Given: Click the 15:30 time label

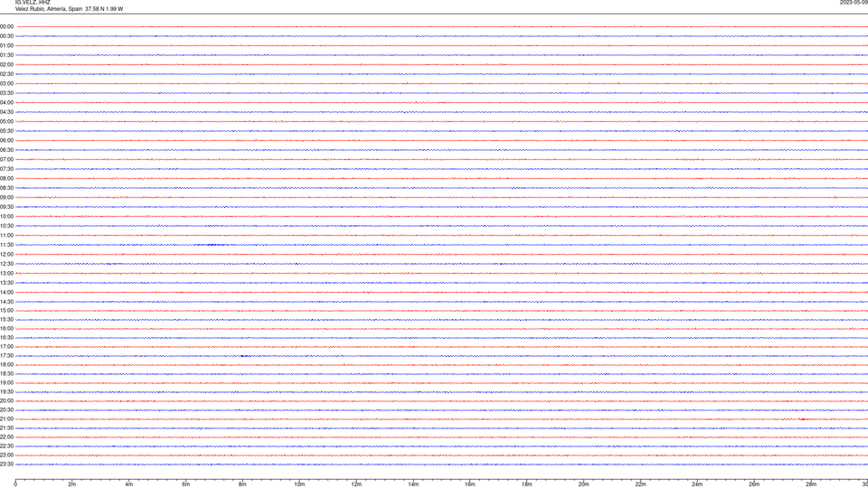Looking at the screenshot, I should (6, 319).
